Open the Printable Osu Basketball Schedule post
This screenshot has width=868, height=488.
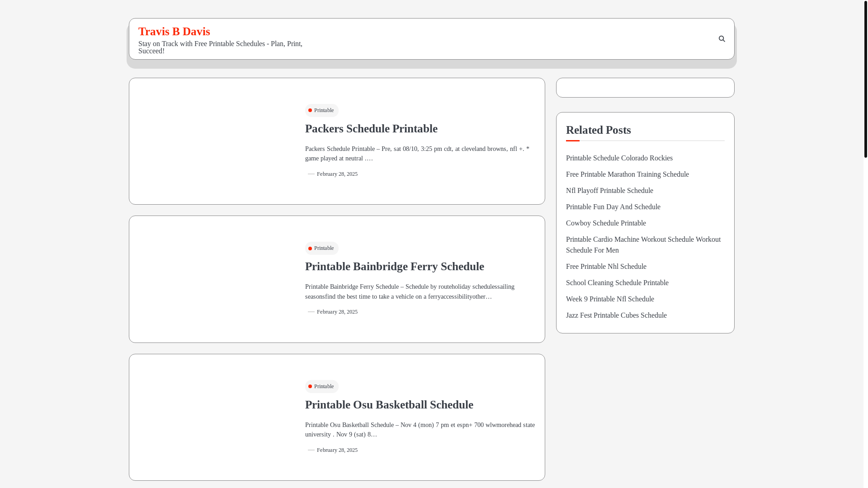389,405
